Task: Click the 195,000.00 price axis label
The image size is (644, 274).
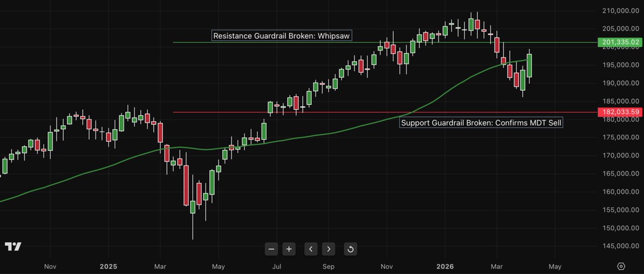Action: coord(621,65)
